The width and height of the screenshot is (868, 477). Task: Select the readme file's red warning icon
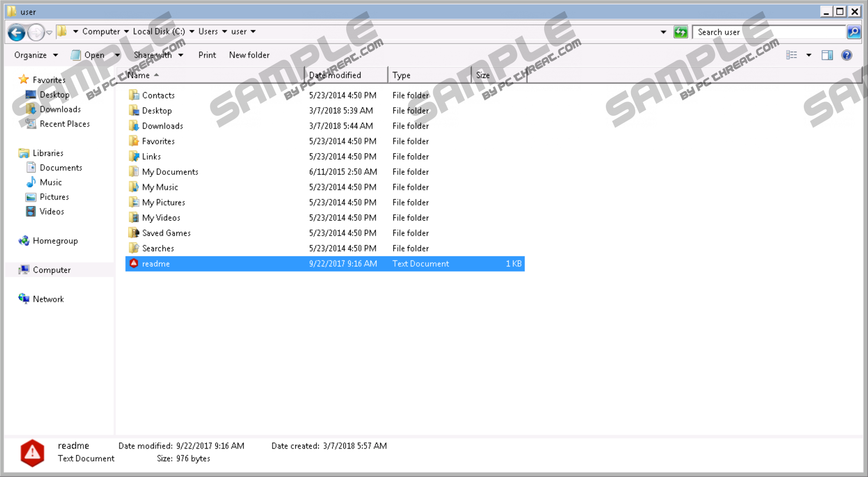pyautogui.click(x=134, y=264)
